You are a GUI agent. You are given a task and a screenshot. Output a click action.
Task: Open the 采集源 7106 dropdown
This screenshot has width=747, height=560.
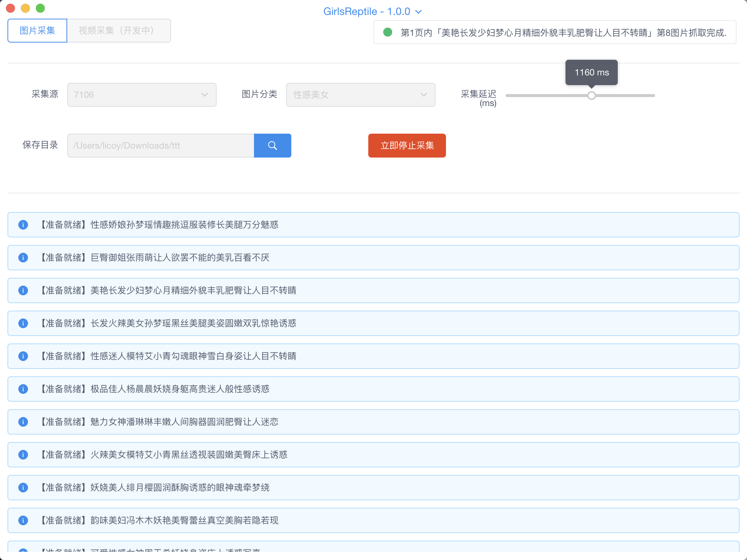pyautogui.click(x=142, y=95)
